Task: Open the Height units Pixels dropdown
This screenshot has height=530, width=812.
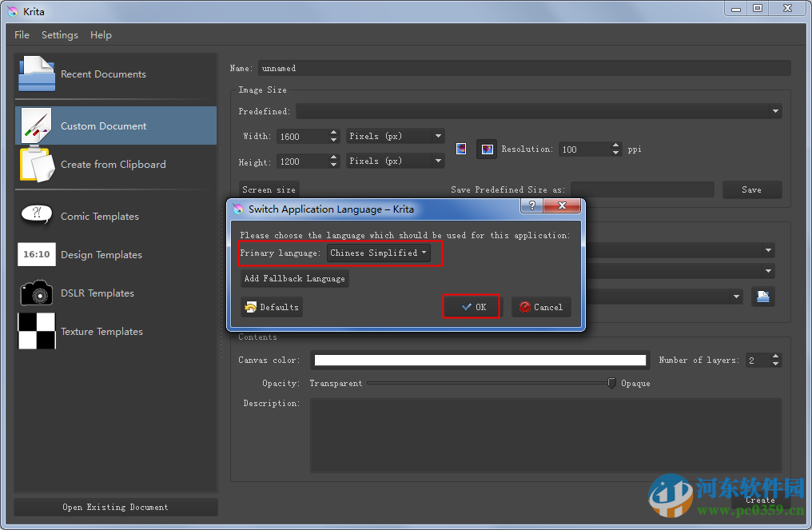Action: 395,161
